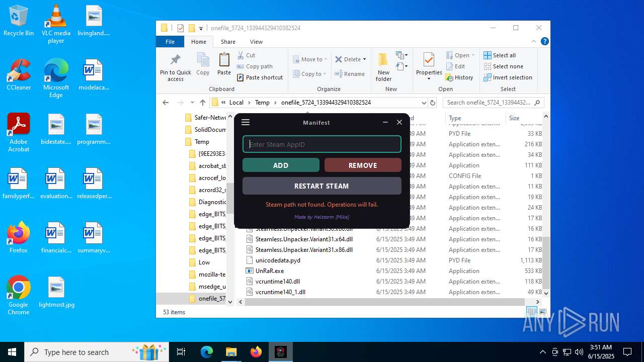Click the History ribbon button

pos(459,77)
